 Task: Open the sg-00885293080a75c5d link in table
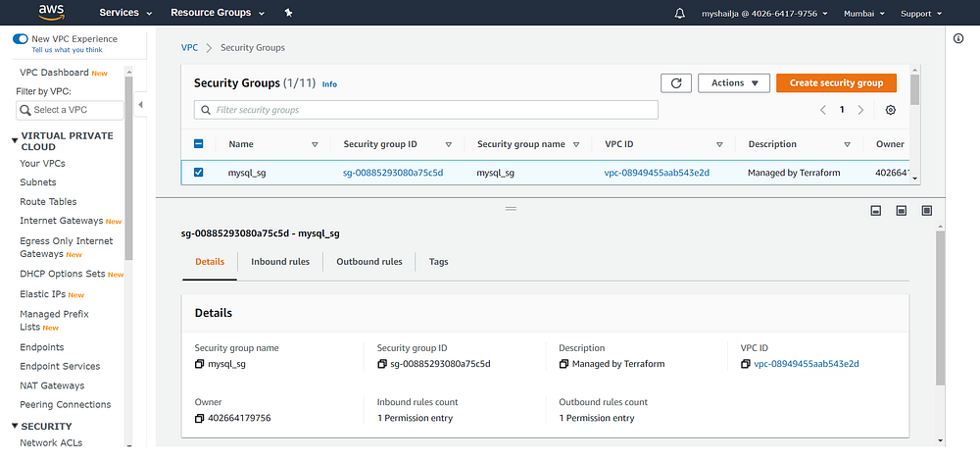pos(393,173)
